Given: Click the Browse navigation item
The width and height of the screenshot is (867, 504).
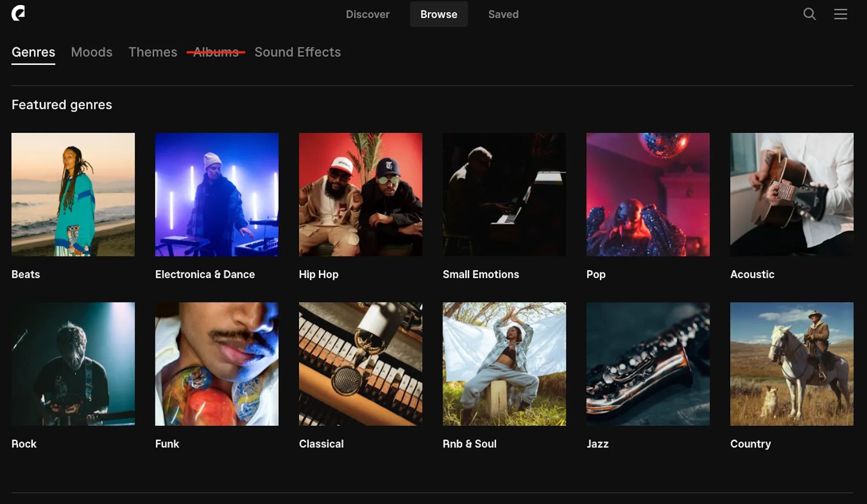Looking at the screenshot, I should coord(438,14).
